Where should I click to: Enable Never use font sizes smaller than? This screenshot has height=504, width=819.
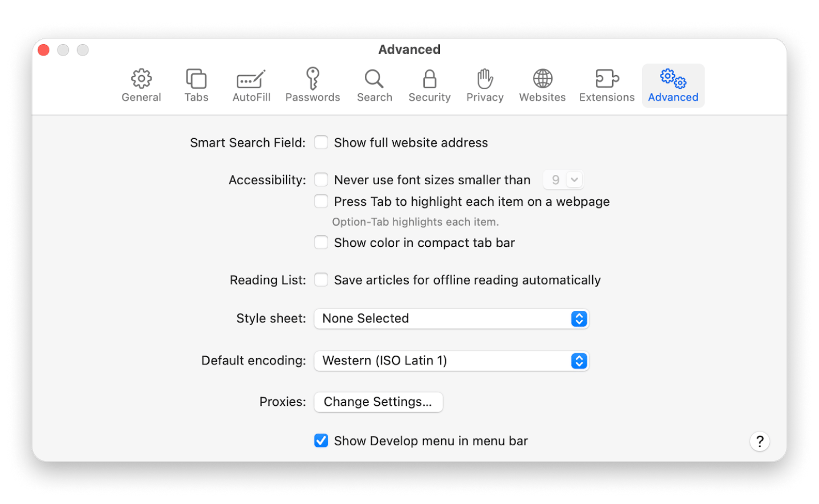tap(321, 180)
